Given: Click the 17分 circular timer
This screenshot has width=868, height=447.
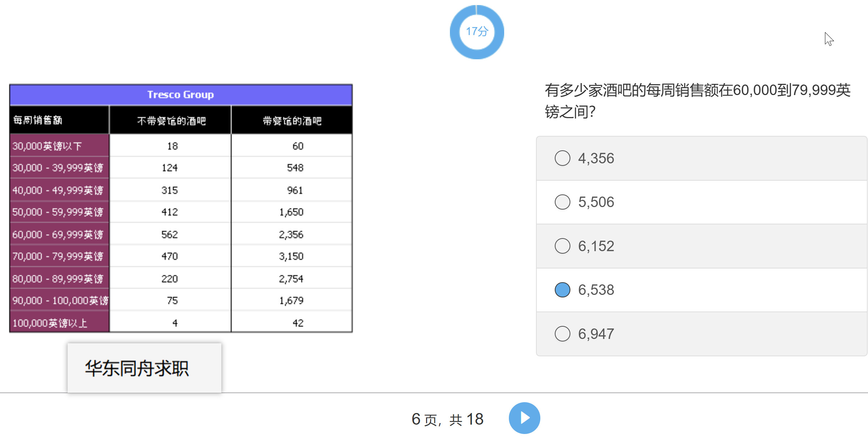Looking at the screenshot, I should [477, 32].
